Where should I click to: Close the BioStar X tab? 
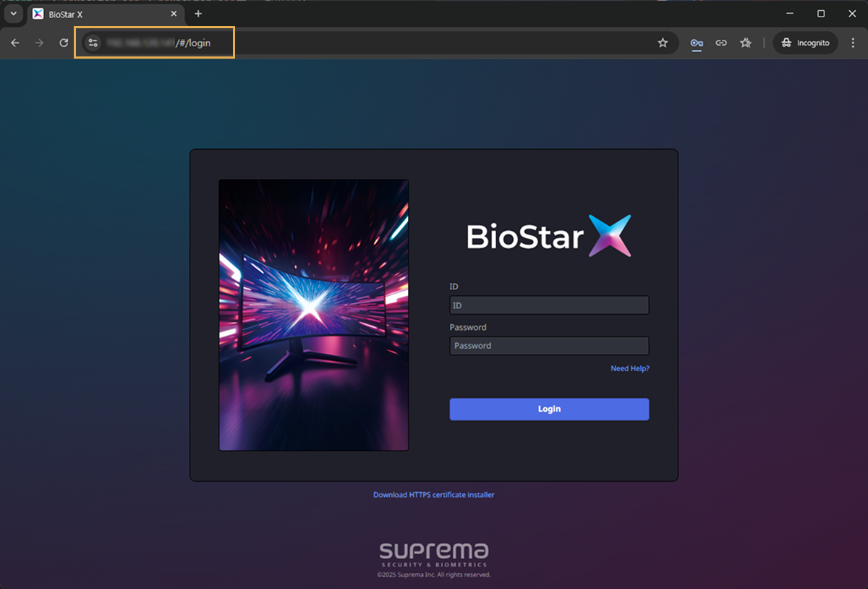pyautogui.click(x=174, y=14)
